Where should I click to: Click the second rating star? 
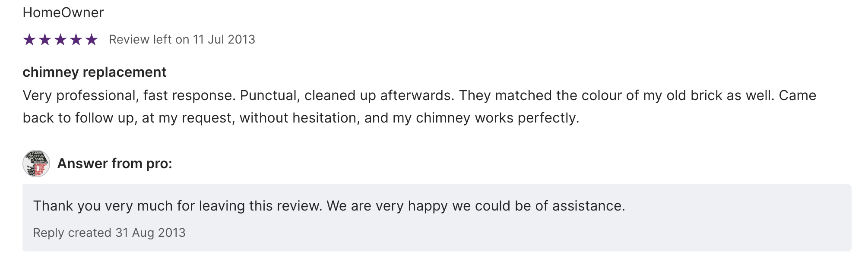(45, 40)
